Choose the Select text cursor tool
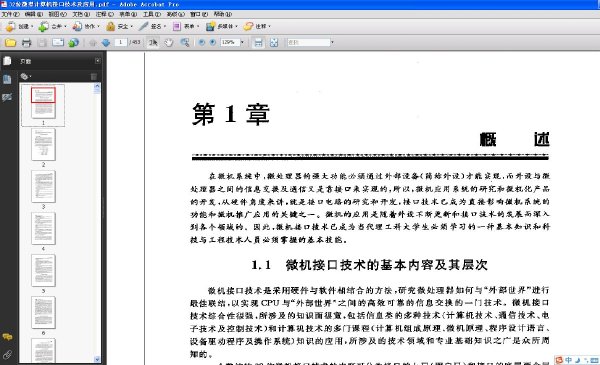The height and width of the screenshot is (365, 600). pyautogui.click(x=153, y=42)
